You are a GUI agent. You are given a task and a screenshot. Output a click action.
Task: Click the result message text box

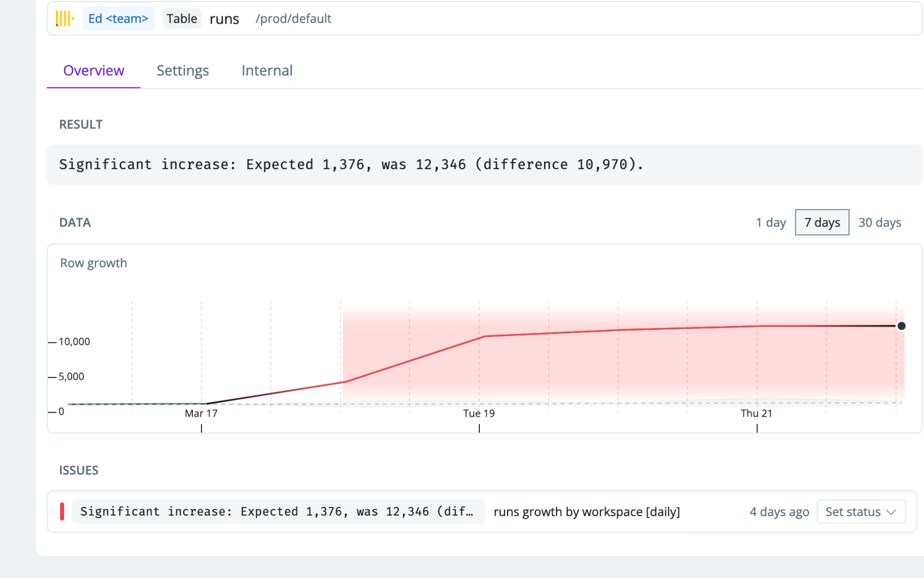click(485, 165)
